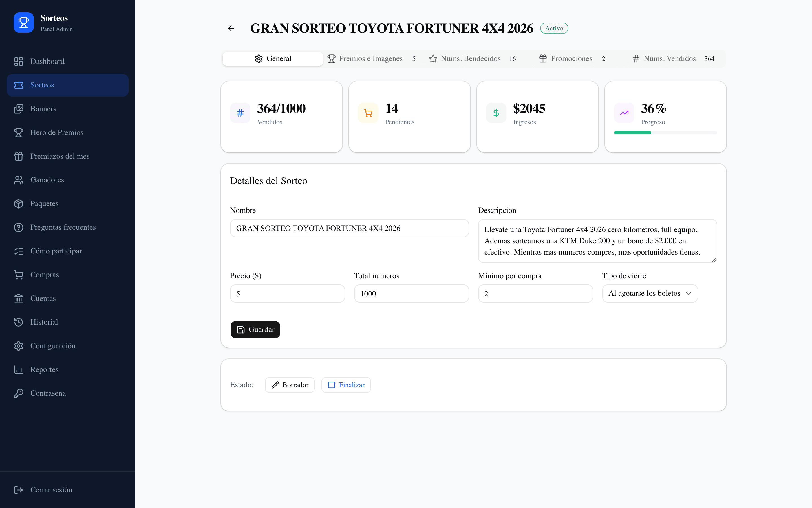Click the Configuración gear icon in sidebar
The height and width of the screenshot is (508, 812).
[18, 346]
